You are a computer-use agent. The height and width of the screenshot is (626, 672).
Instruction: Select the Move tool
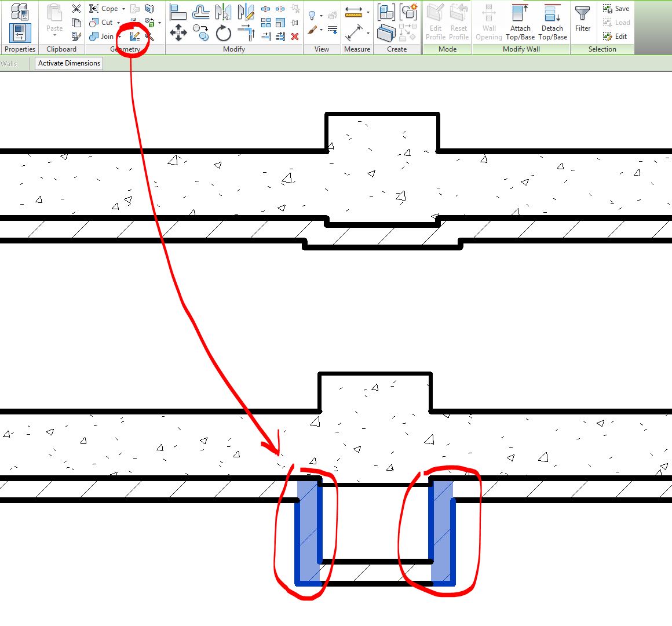point(178,33)
